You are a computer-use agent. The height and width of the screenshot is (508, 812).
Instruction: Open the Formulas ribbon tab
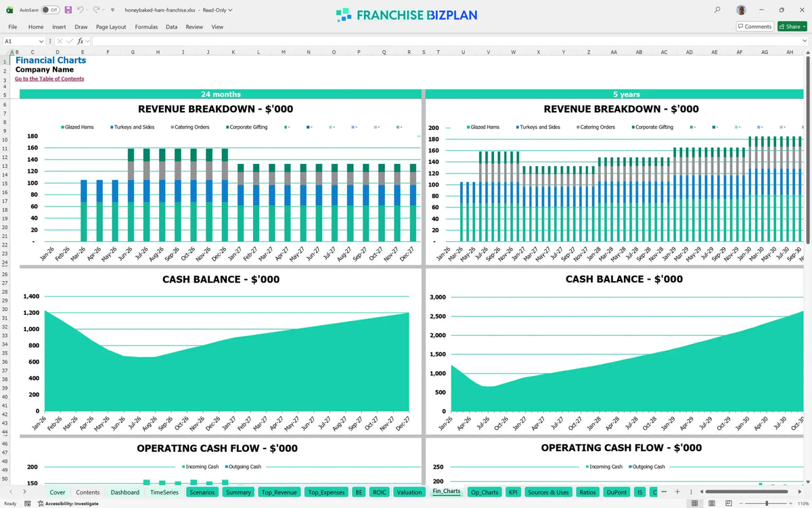(x=146, y=27)
